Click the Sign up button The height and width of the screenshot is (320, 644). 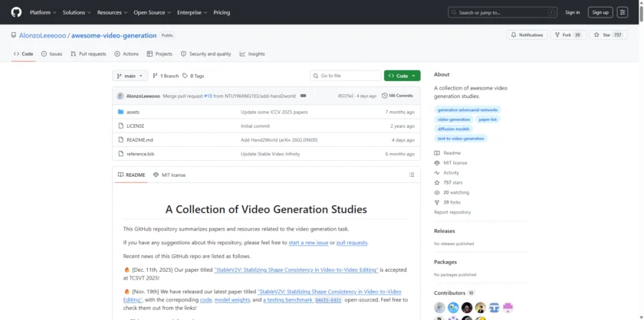pyautogui.click(x=600, y=13)
